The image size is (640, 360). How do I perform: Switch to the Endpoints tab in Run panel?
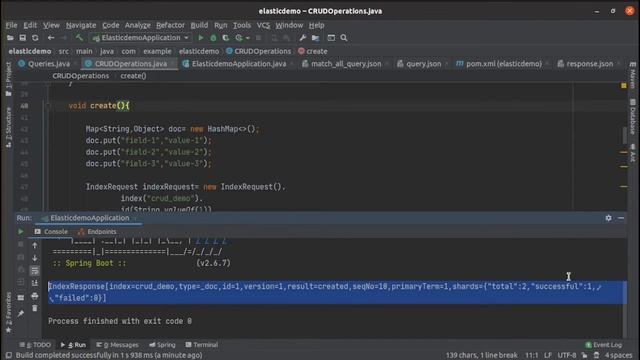[x=97, y=232]
